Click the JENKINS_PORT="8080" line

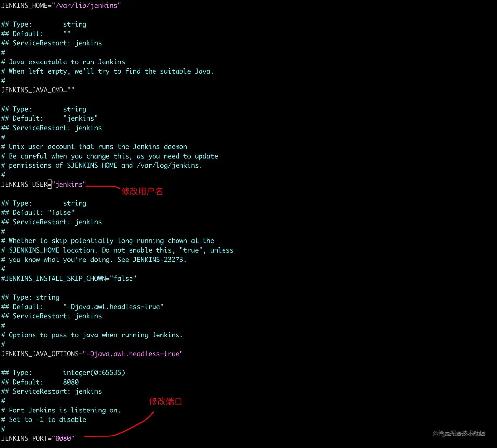click(38, 438)
